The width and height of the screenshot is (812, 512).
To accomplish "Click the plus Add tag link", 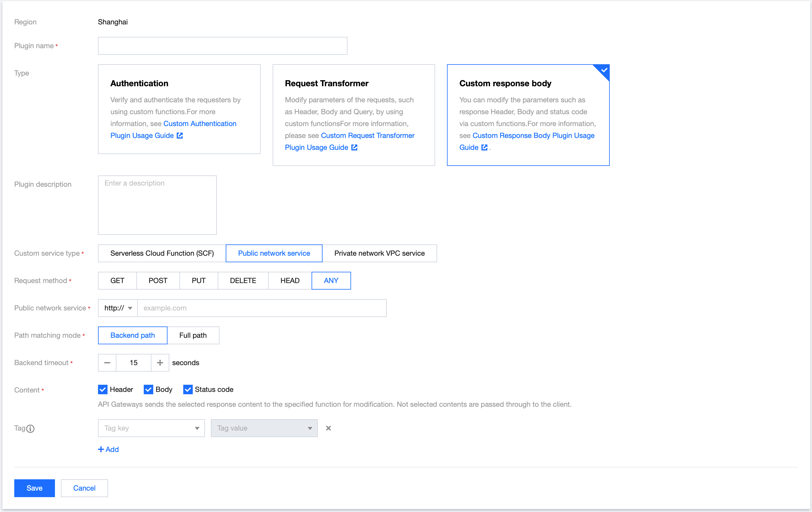I will click(108, 450).
